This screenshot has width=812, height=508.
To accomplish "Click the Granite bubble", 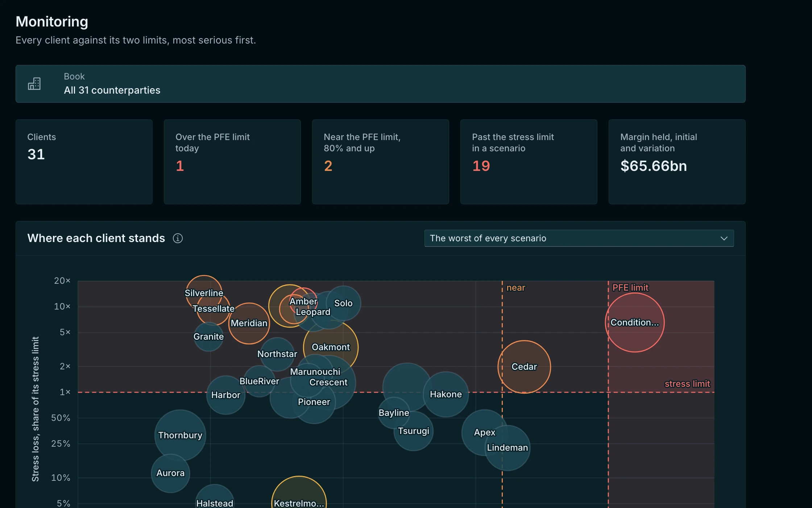I will click(x=209, y=337).
